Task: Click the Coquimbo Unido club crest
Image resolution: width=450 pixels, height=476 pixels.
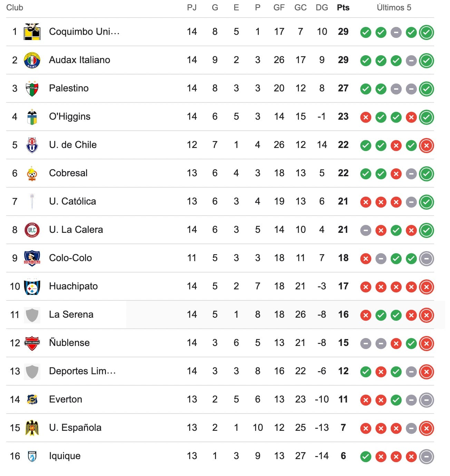Action: click(32, 32)
